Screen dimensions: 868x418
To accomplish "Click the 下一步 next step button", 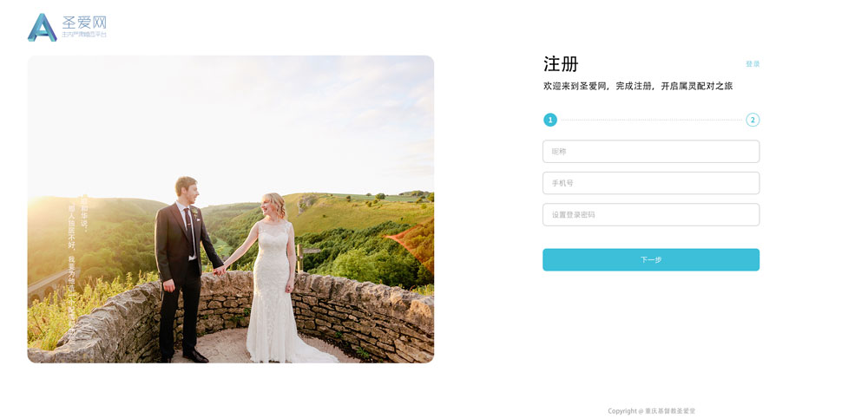I will pyautogui.click(x=651, y=260).
